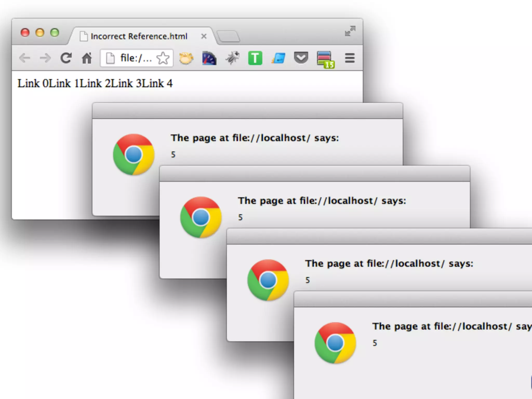The height and width of the screenshot is (399, 532).
Task: Close the Incorrect Reference.html tab
Action: pyautogui.click(x=204, y=36)
